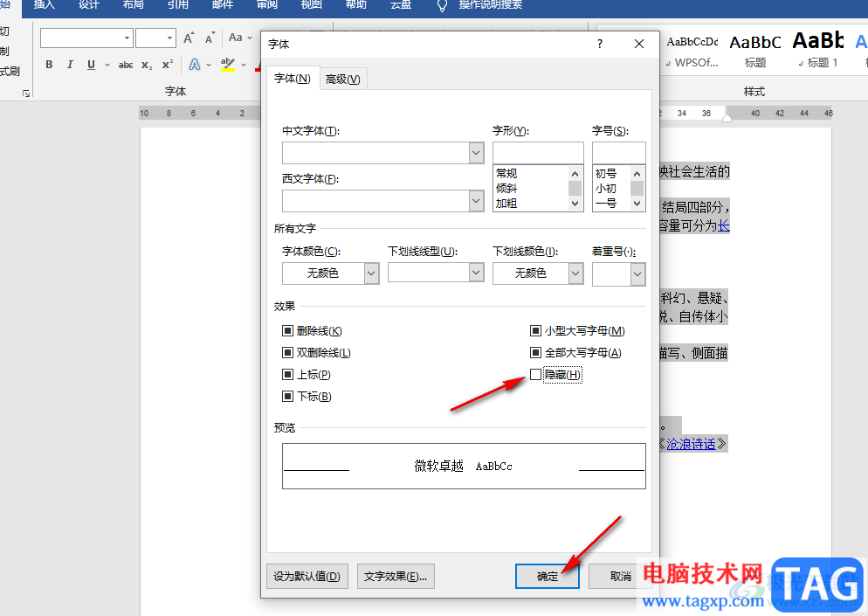Image resolution: width=868 pixels, height=616 pixels.
Task: Apply the 标题 style from gallery
Action: 755,50
